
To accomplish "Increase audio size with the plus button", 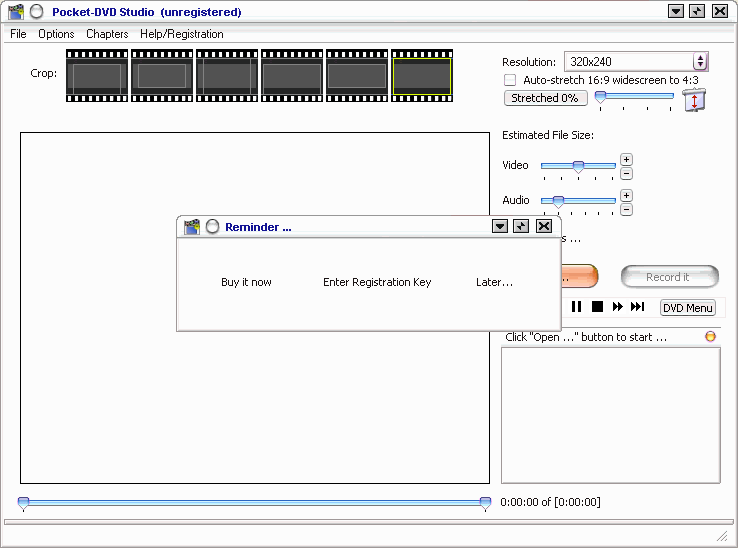I will 626,195.
